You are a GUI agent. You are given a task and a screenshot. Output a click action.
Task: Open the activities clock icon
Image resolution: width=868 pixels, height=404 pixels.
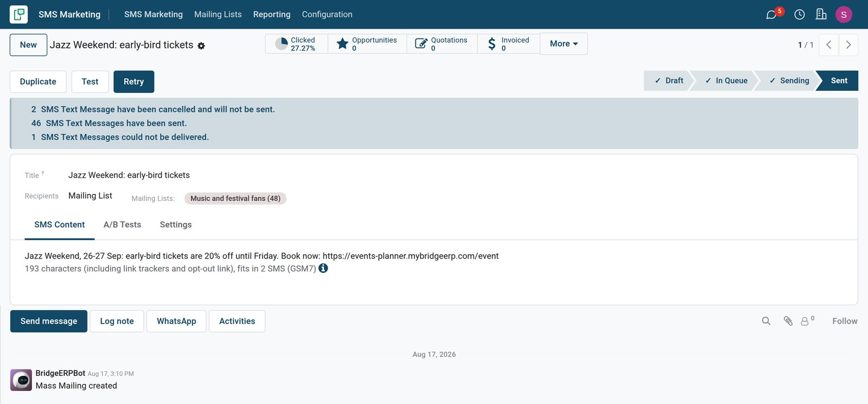(x=800, y=15)
